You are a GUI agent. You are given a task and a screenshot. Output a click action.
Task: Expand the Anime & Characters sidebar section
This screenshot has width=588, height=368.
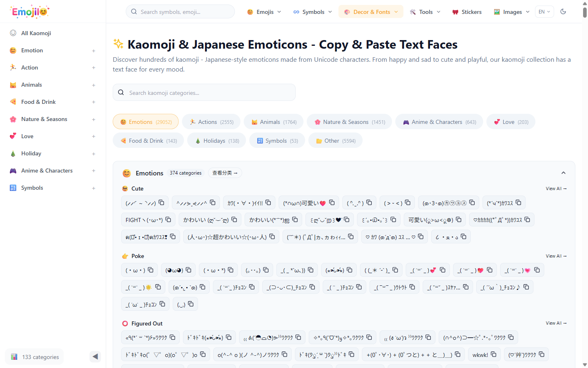point(94,171)
